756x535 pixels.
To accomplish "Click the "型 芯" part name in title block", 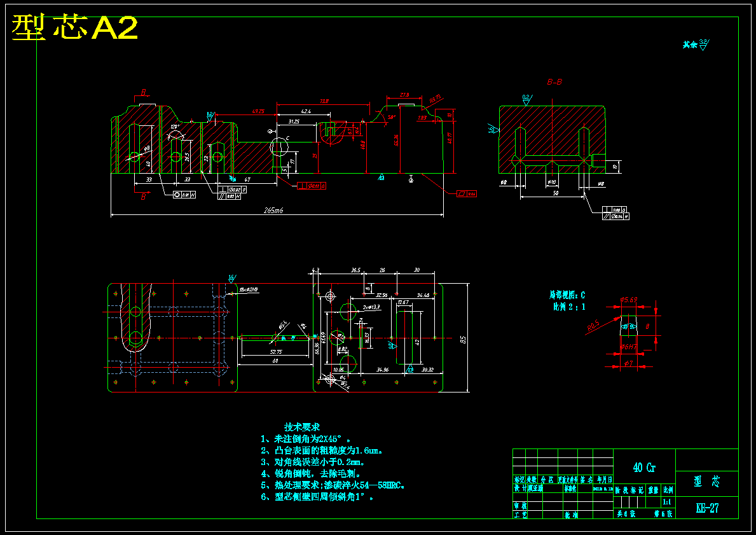I will pyautogui.click(x=707, y=482).
